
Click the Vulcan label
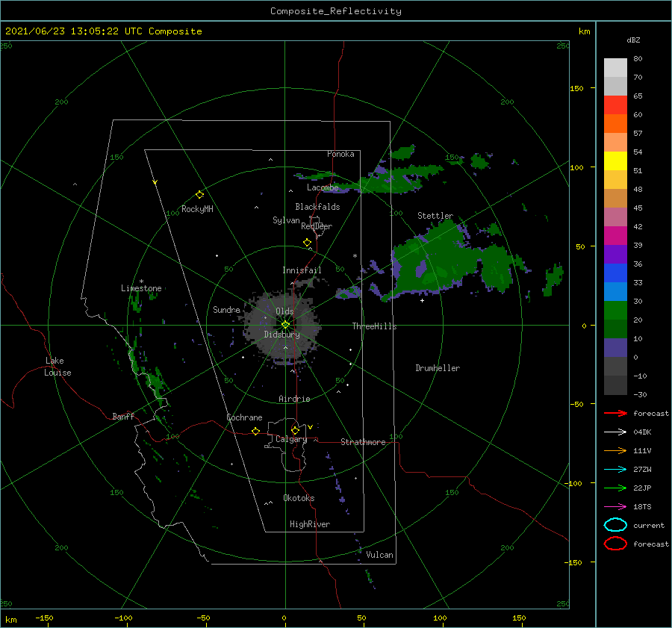click(379, 554)
